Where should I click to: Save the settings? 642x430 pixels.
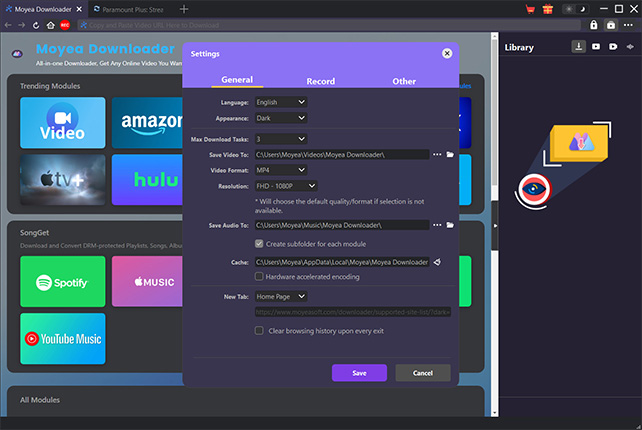point(359,373)
